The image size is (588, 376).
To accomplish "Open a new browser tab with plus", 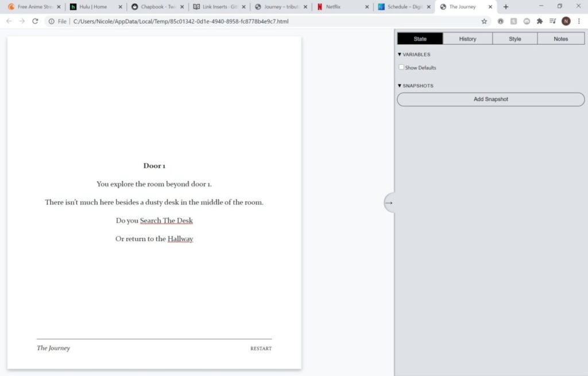I will pyautogui.click(x=506, y=7).
